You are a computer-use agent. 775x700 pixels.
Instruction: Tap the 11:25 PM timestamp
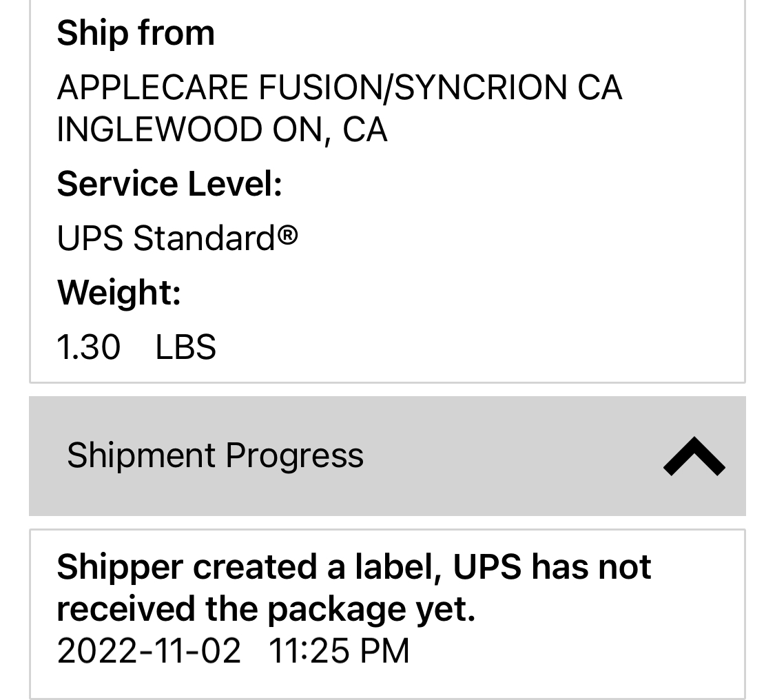[339, 651]
